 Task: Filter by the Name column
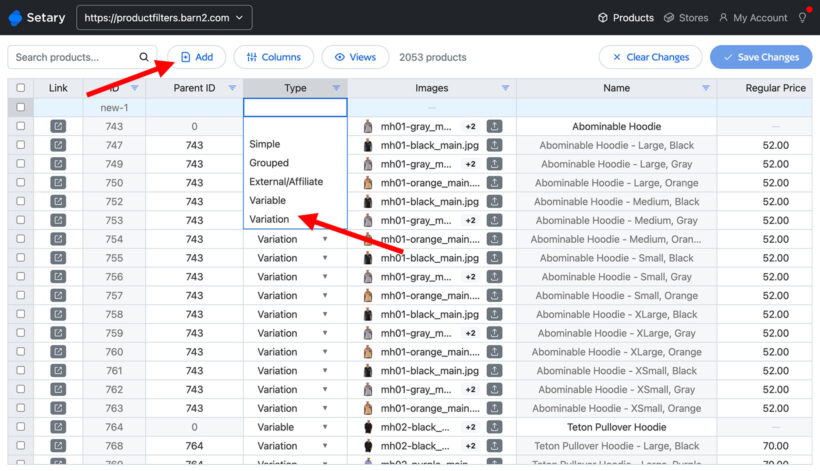pyautogui.click(x=705, y=88)
